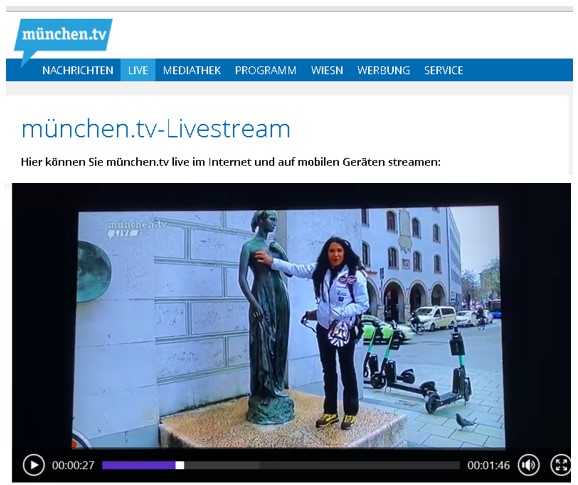This screenshot has width=578, height=485.
Task: Select the LIVE tab in navigation
Action: 138,70
